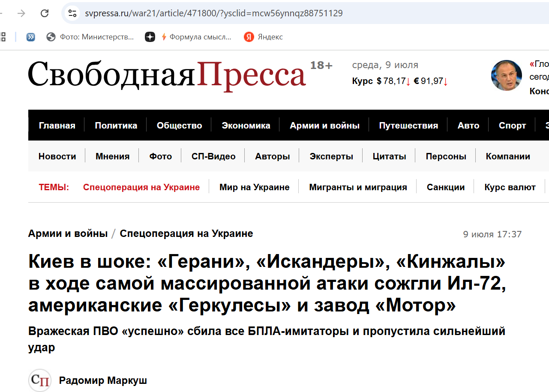Viewport: 549px width, 392px height.
Task: Open the 'Мигранты и миграция' topic
Action: (x=358, y=187)
